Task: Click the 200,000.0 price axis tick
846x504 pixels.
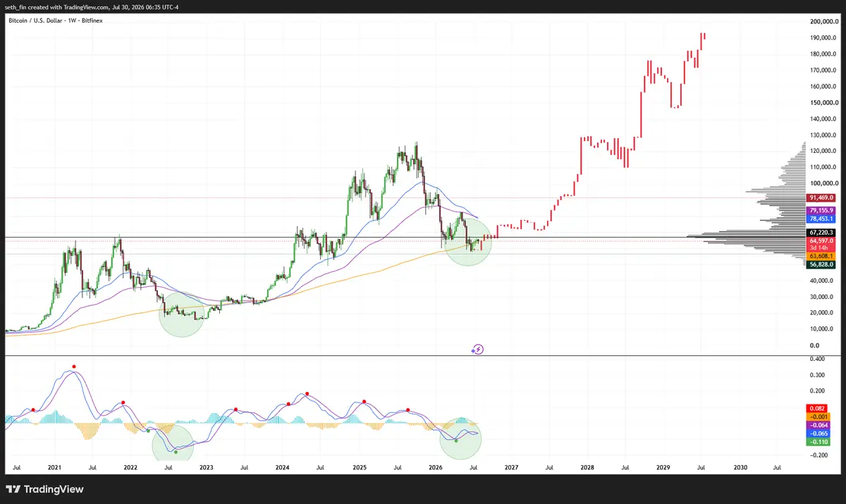Action: click(823, 22)
